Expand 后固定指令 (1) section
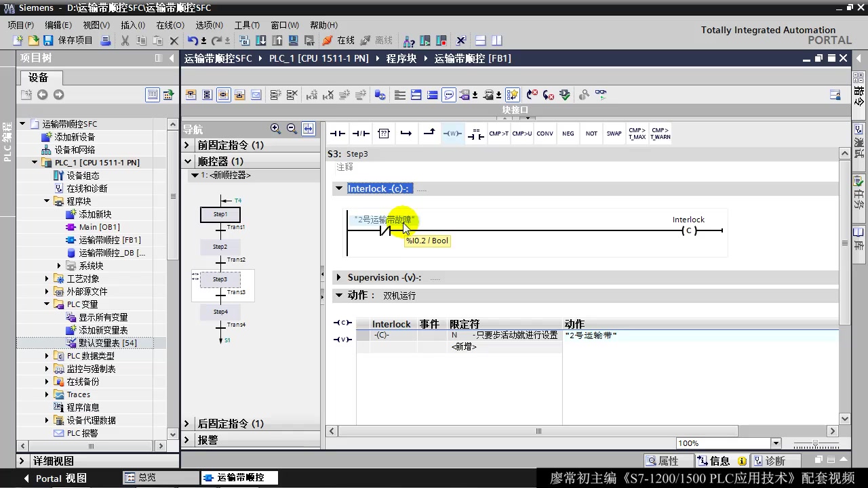 tap(188, 424)
